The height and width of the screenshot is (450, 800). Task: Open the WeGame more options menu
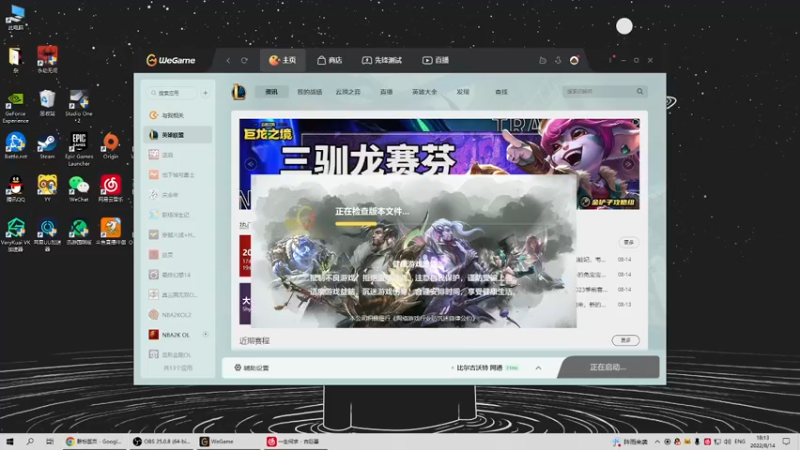click(x=610, y=60)
